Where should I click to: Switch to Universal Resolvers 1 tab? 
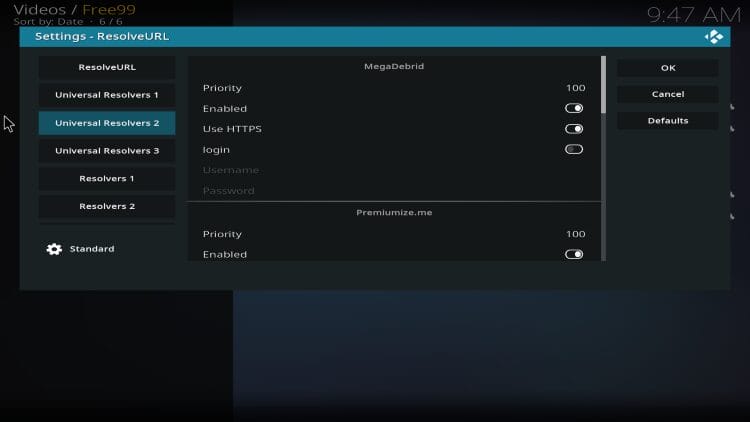(107, 95)
